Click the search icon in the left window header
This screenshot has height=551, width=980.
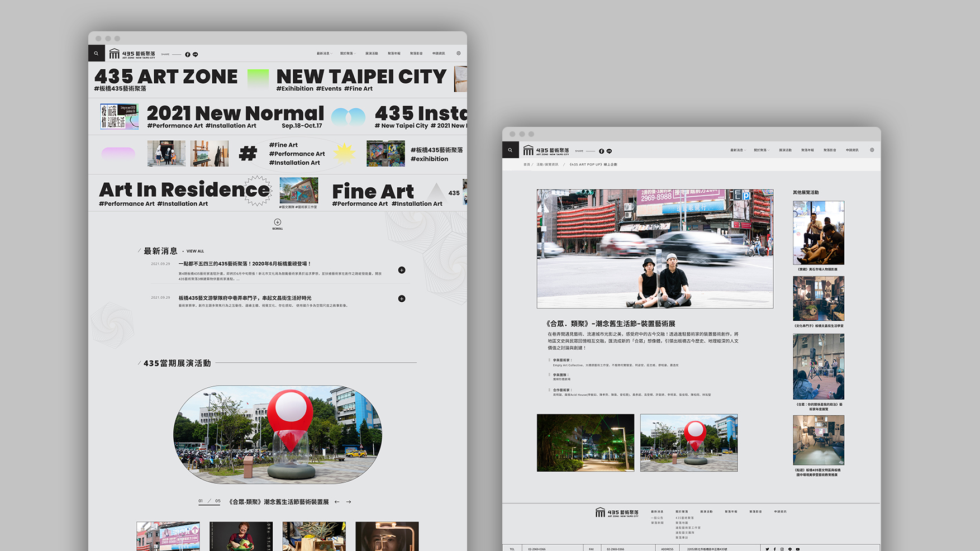click(96, 54)
